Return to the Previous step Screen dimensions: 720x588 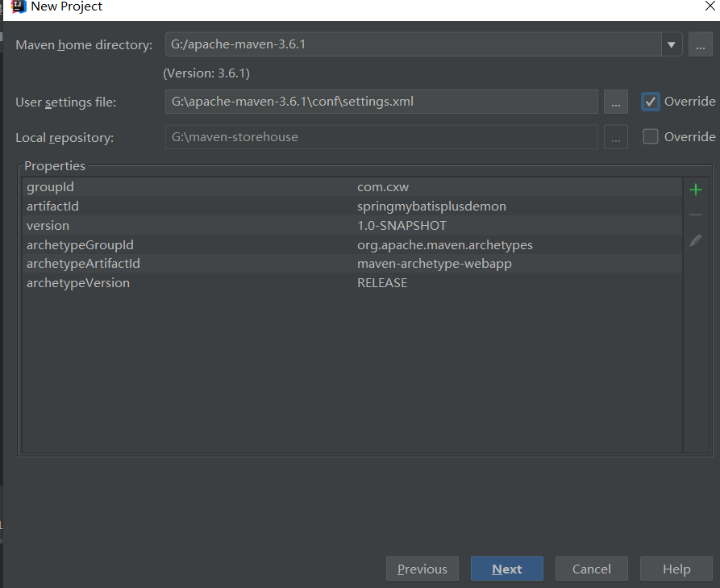(422, 569)
